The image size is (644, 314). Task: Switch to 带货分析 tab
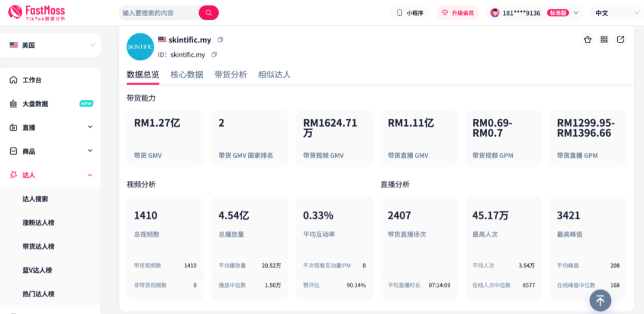click(231, 75)
